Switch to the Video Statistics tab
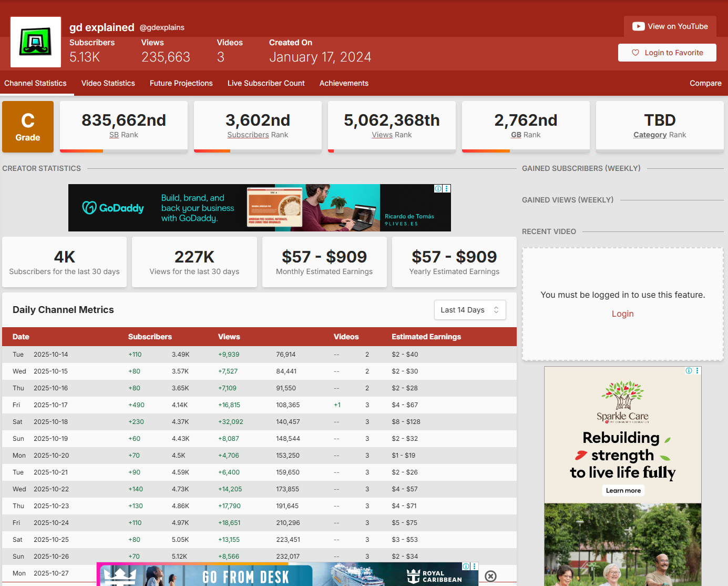Image resolution: width=728 pixels, height=586 pixels. coord(108,83)
